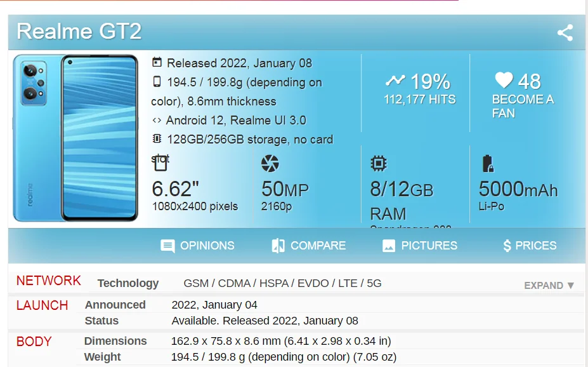Click the prices dollar sign icon

(507, 246)
